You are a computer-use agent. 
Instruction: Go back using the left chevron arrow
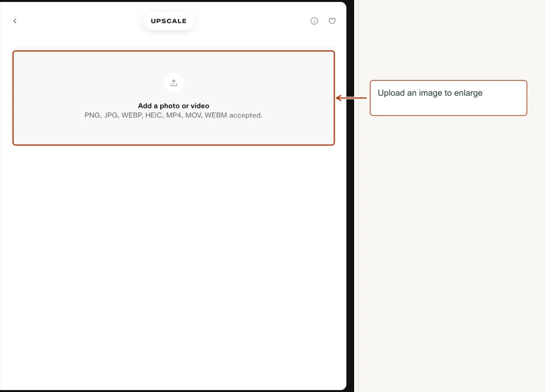point(15,21)
